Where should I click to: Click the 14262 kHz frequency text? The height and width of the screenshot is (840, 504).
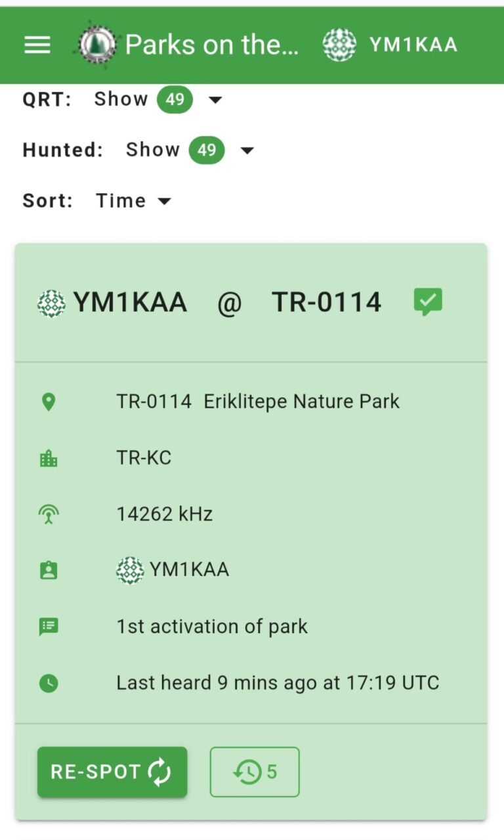[x=165, y=514]
